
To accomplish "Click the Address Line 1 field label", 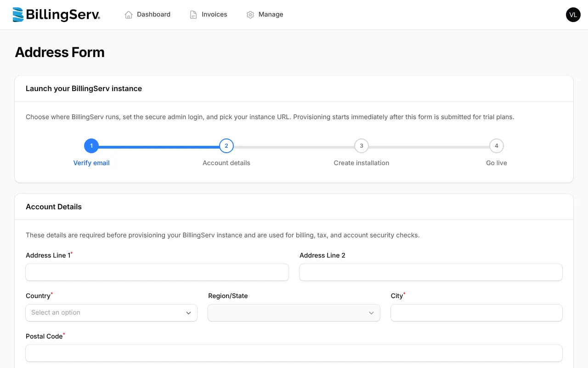I will coord(48,255).
